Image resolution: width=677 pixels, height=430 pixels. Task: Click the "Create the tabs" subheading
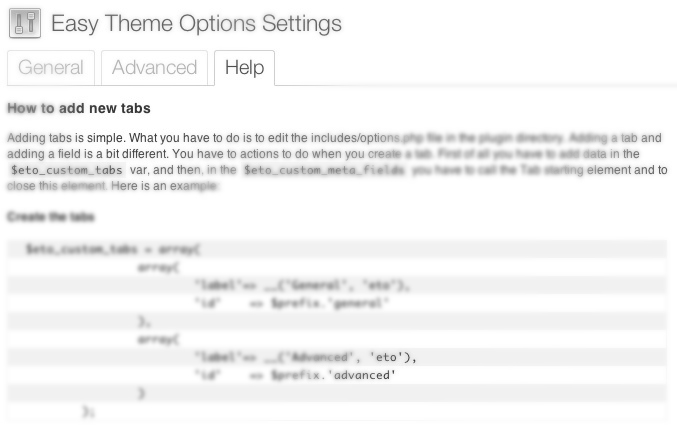51,217
